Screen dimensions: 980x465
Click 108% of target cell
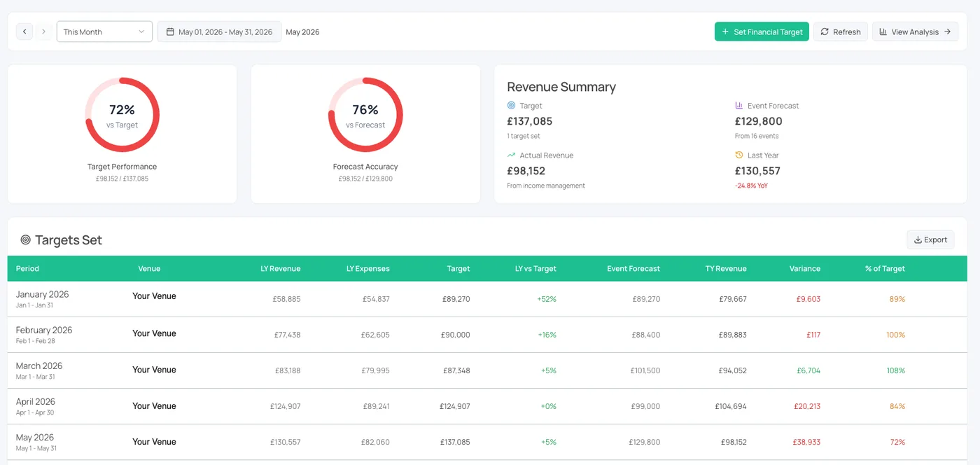tap(896, 370)
